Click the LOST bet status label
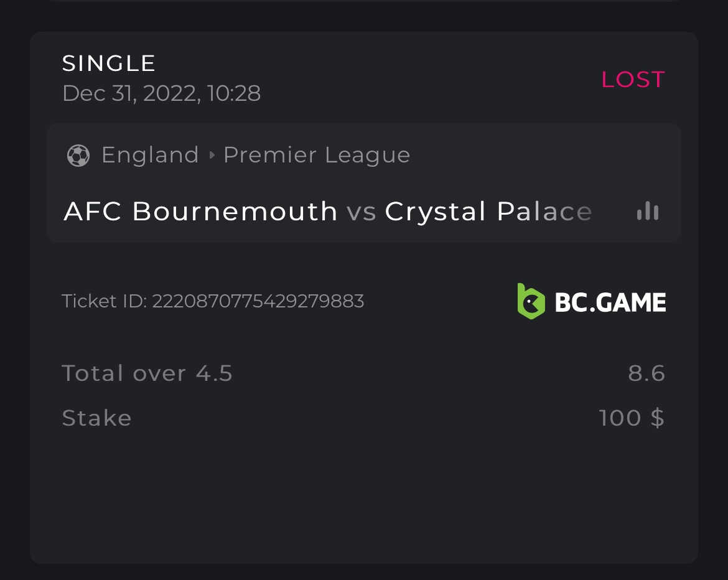This screenshot has height=580, width=728. click(633, 80)
